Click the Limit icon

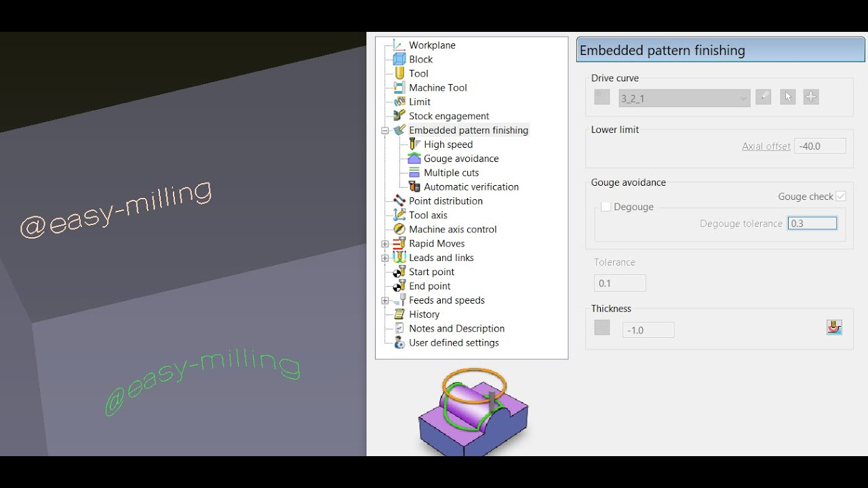(399, 102)
